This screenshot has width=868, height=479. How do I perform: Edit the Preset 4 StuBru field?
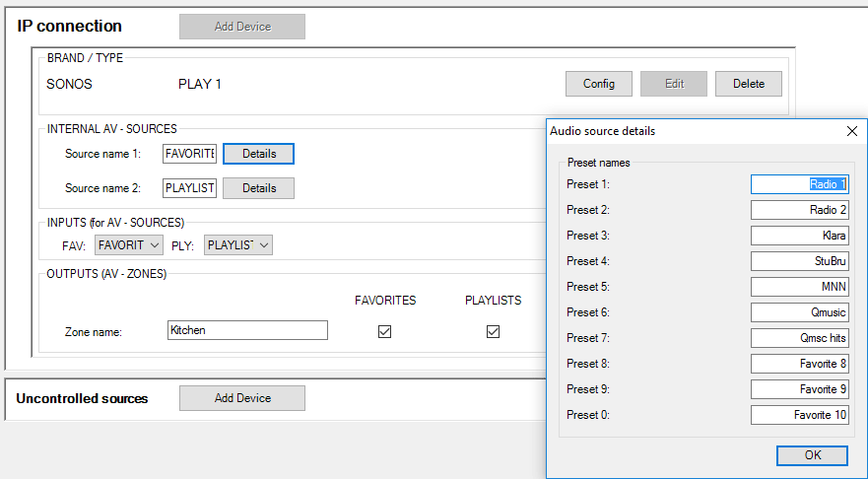799,261
